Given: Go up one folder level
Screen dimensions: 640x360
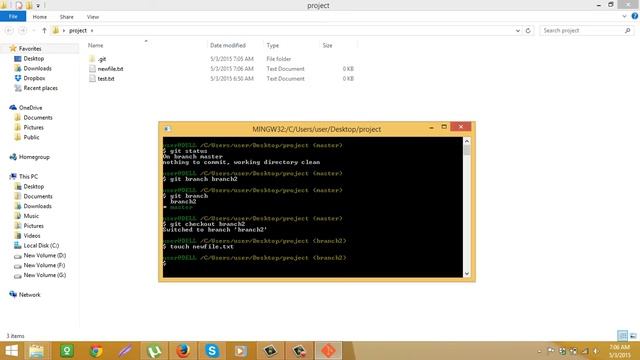Looking at the screenshot, I should tap(44, 31).
